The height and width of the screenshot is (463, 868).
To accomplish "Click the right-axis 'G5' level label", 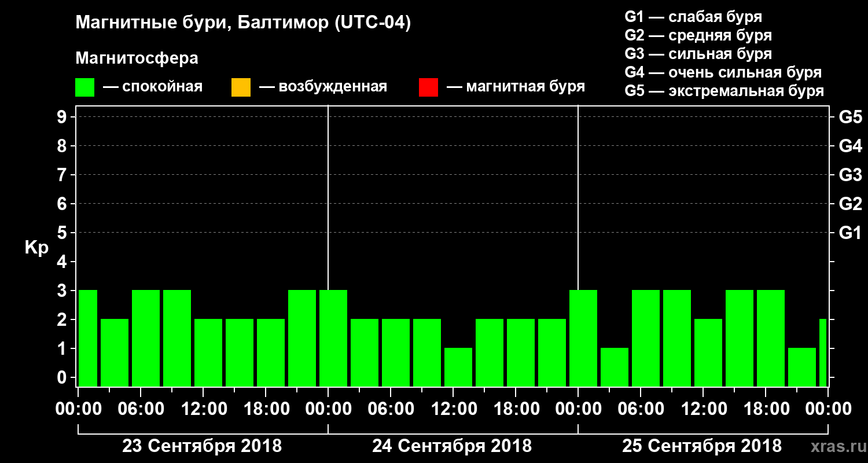I will 850,117.
